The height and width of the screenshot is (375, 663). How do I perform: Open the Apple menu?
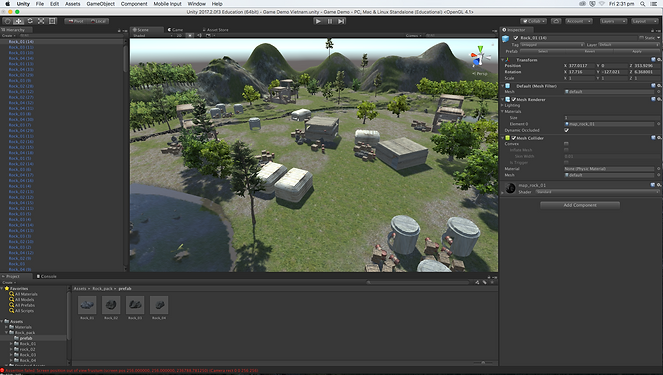coord(8,4)
